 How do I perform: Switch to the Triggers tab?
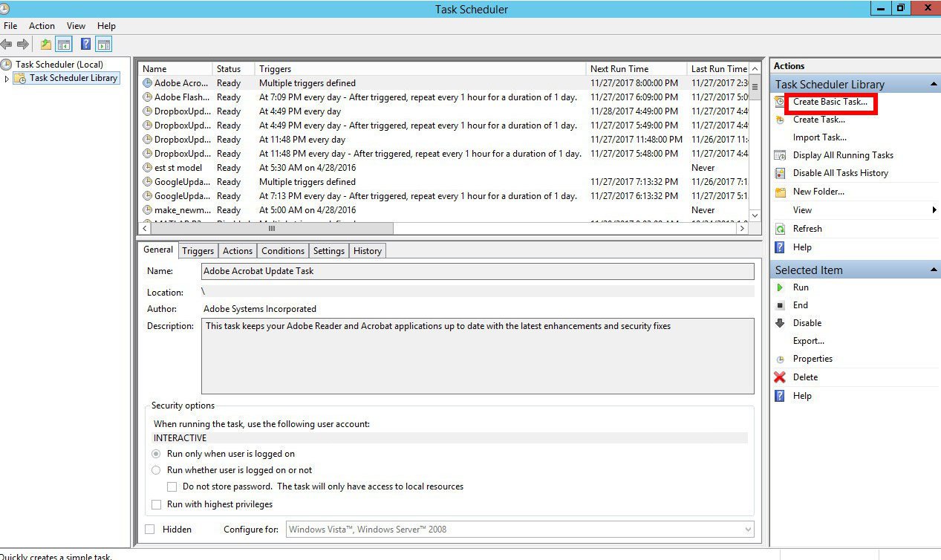pyautogui.click(x=198, y=251)
